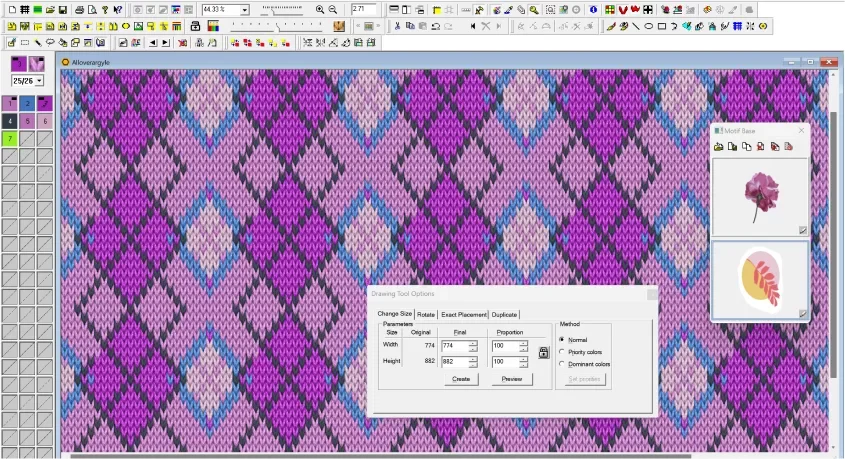Click the top toolbar zoom slider

281,10
